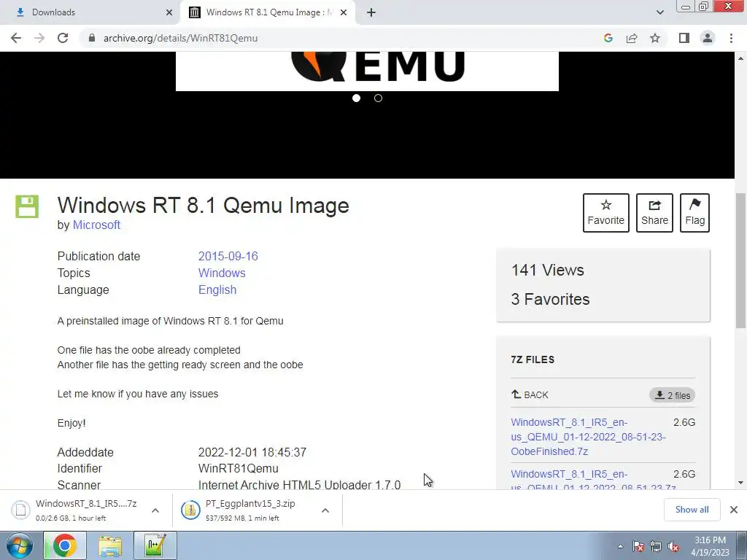Viewport: 747px width, 560px height.
Task: Share this page via address bar icon
Action: point(632,38)
